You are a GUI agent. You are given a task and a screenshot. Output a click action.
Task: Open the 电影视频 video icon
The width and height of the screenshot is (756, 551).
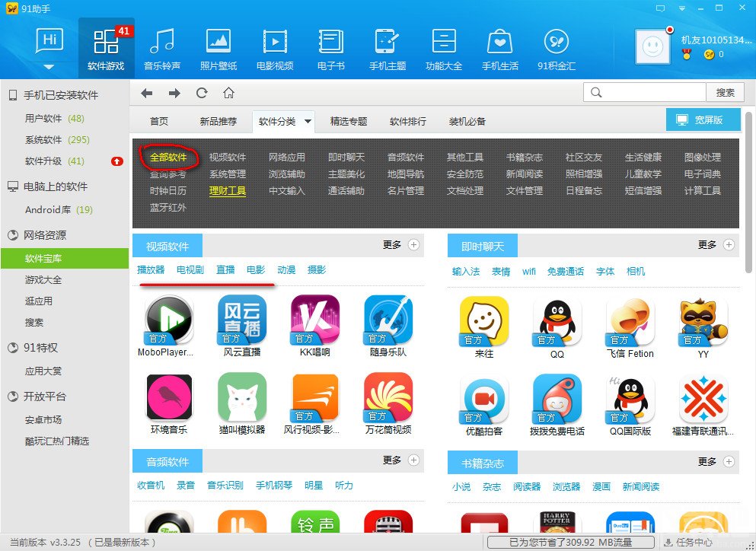coord(275,41)
